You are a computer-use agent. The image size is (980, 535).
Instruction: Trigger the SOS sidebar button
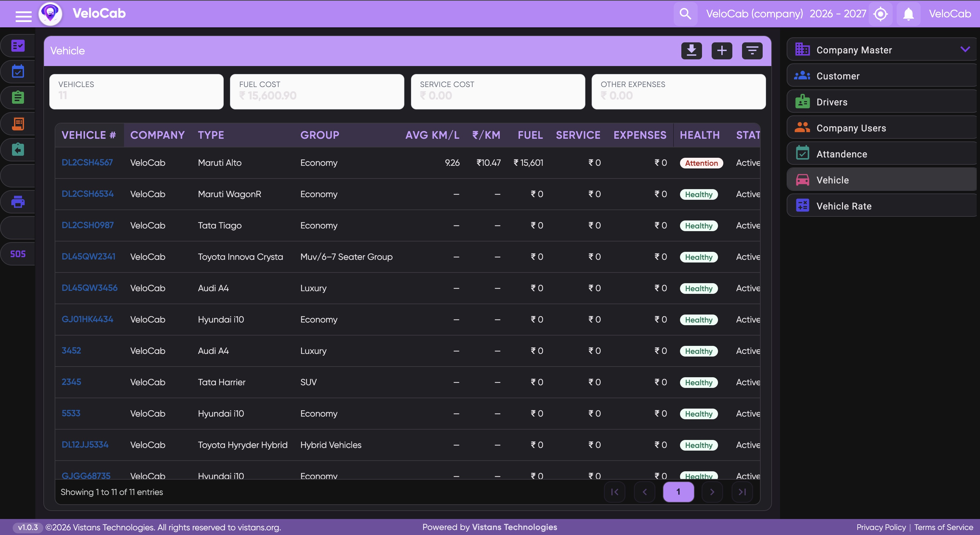tap(18, 254)
